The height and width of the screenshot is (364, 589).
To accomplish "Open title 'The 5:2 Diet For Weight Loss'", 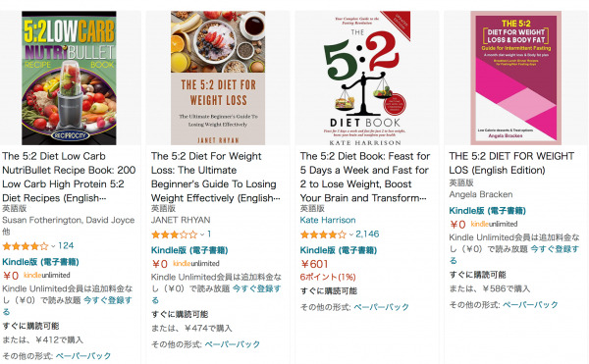I will [x=216, y=177].
